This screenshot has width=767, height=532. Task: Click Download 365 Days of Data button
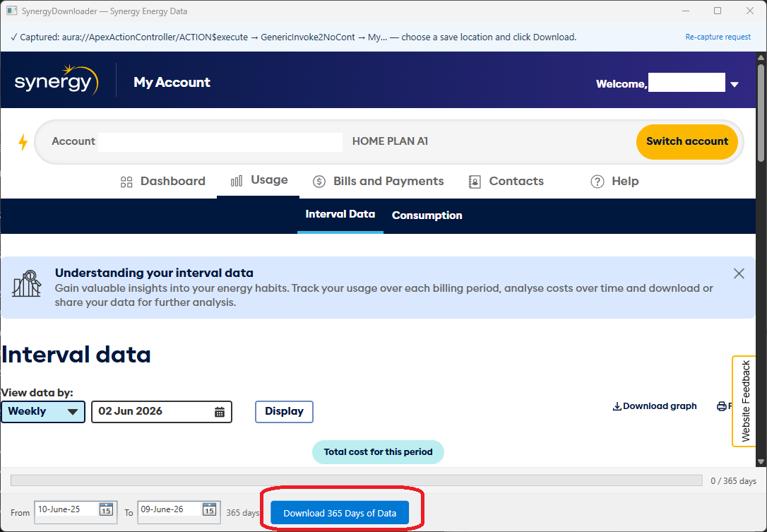click(x=340, y=513)
